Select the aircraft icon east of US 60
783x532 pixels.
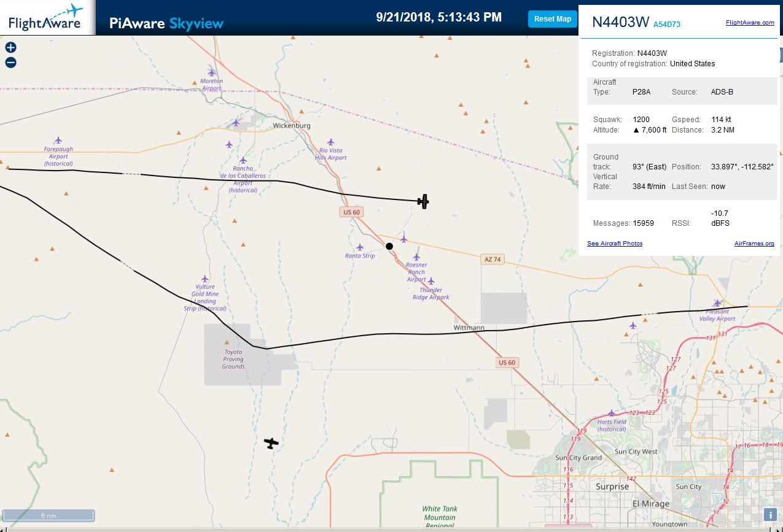pyautogui.click(x=423, y=201)
